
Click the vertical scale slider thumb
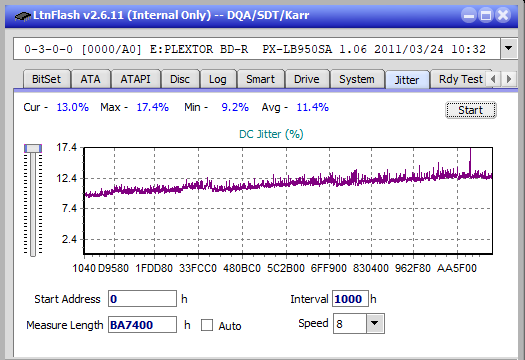[33, 148]
